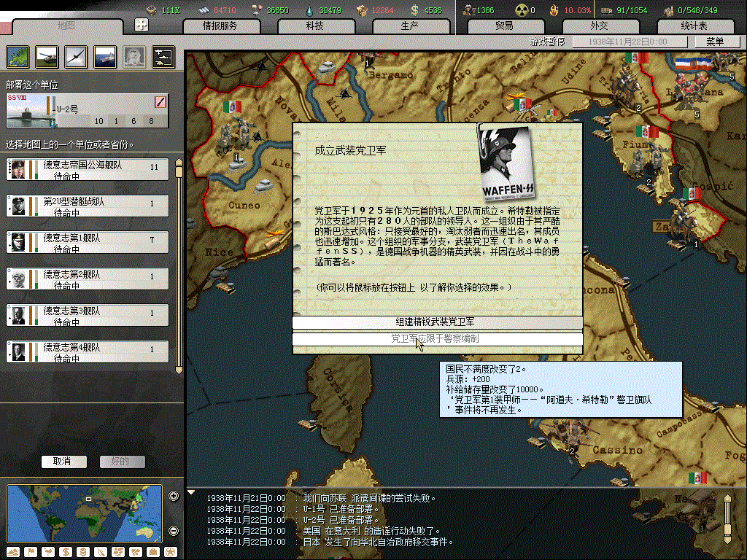Open the 外交 diplomacy tab
Screen dimensions: 747x560
(599, 26)
